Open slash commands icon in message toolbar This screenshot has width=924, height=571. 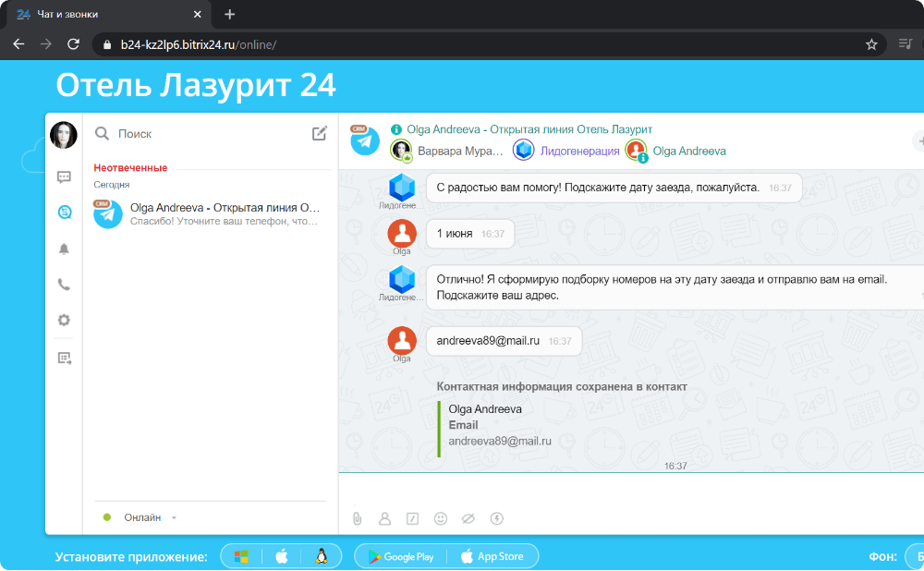pos(412,518)
